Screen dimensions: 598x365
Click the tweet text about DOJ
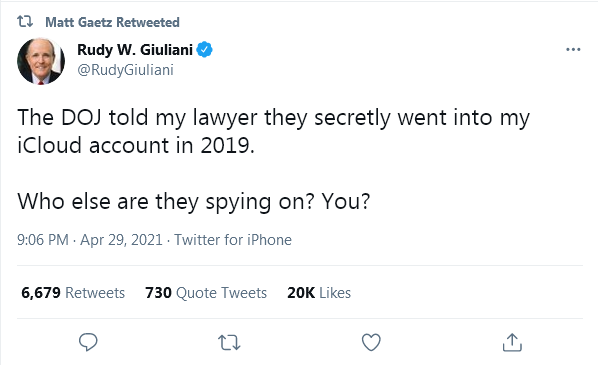273,131
